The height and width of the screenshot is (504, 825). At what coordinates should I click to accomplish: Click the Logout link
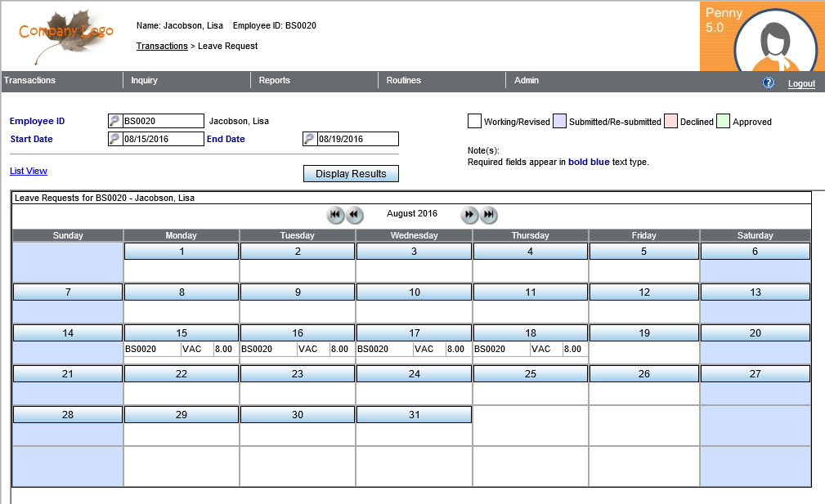click(801, 83)
